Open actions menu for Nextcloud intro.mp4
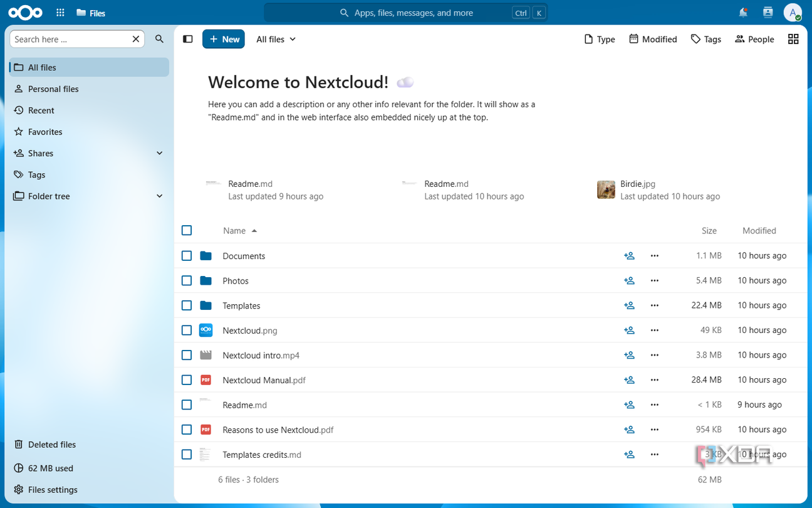Viewport: 812px width, 508px height. [655, 355]
